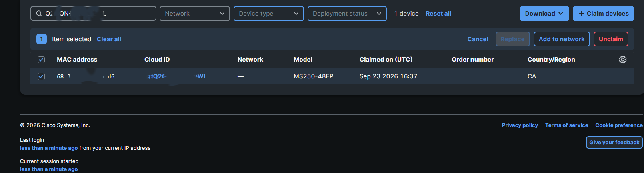Click the search magnifier icon
Viewport: 644px width, 173px height.
pos(39,14)
